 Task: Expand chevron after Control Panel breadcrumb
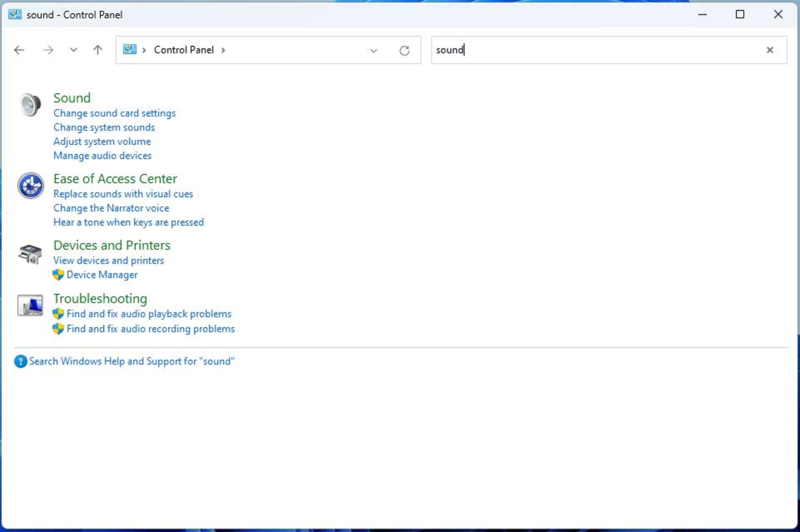click(223, 50)
